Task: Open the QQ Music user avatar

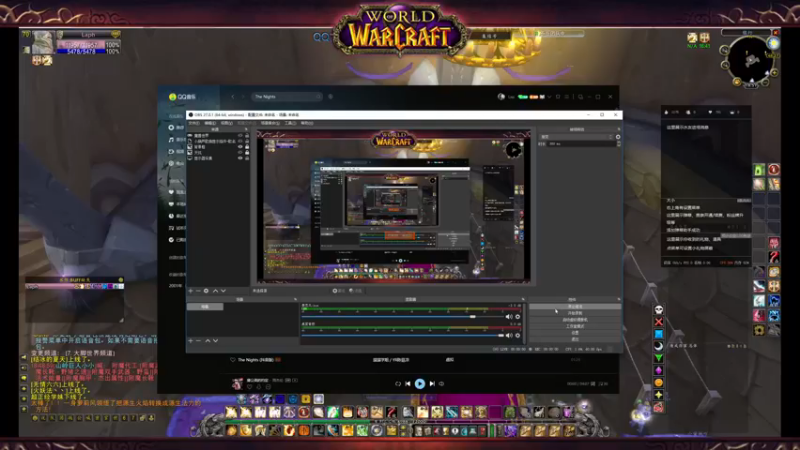Action: tap(501, 96)
